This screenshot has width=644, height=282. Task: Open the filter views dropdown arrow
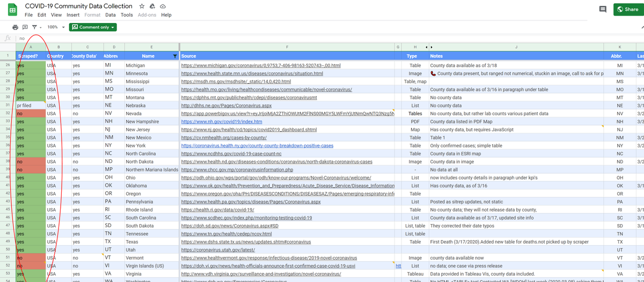tap(40, 27)
